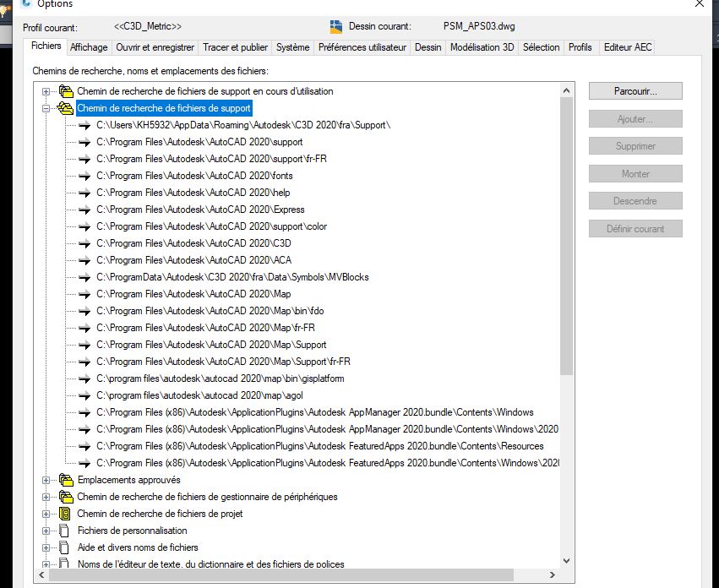The width and height of the screenshot is (719, 588).
Task: Click horizontal scrollbar left arrow
Action: [x=41, y=574]
